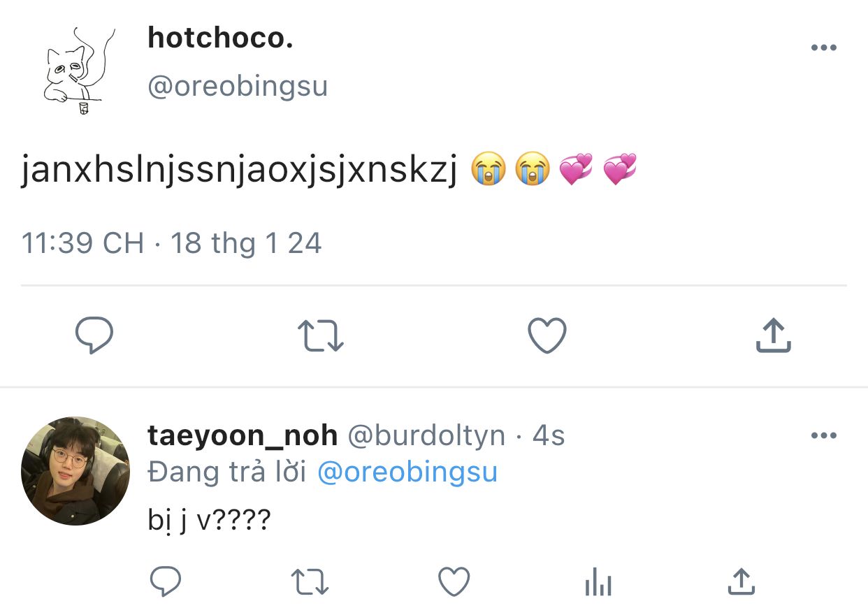The width and height of the screenshot is (868, 608).
Task: Open the reply text "bị j v????"
Action: point(209,520)
